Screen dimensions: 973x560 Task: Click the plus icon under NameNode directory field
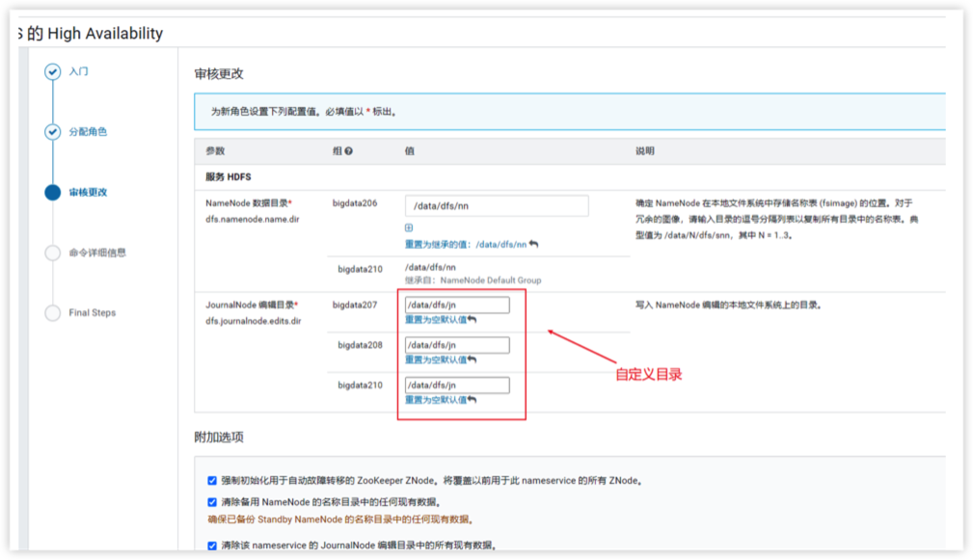pyautogui.click(x=409, y=228)
